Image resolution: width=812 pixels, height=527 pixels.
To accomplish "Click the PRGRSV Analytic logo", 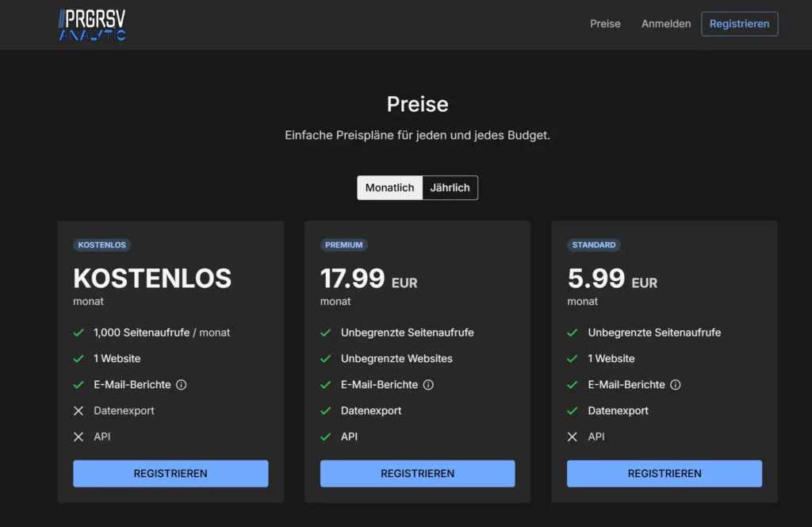I will 92,25.
